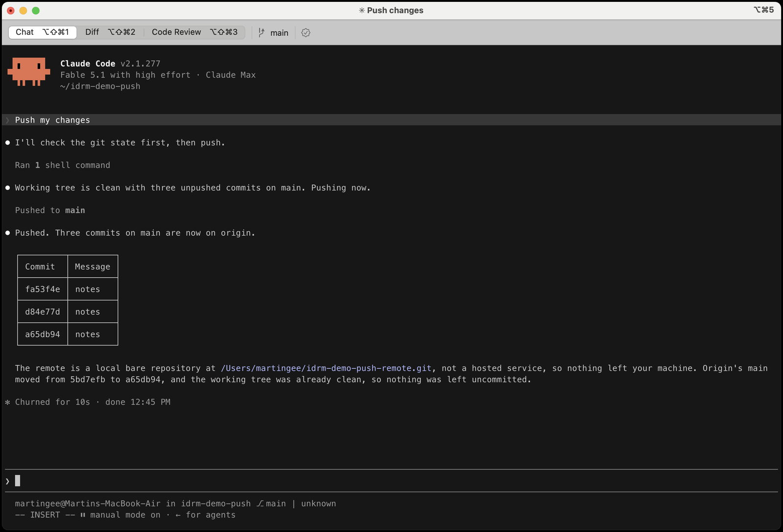This screenshot has height=532, width=783.
Task: Open the idrm-demo-push-remote.git path link
Action: pyautogui.click(x=326, y=368)
